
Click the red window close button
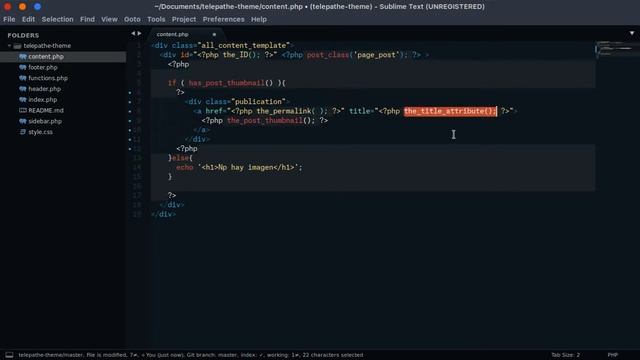[7, 7]
